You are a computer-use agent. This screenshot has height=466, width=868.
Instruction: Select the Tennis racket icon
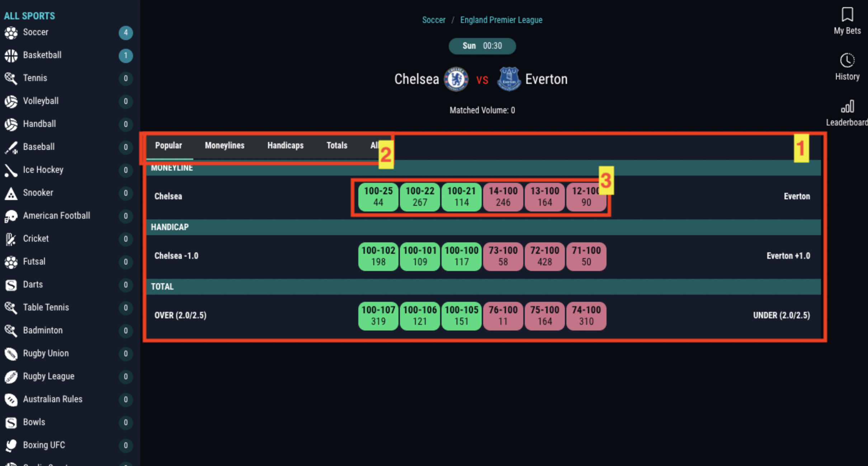(11, 78)
